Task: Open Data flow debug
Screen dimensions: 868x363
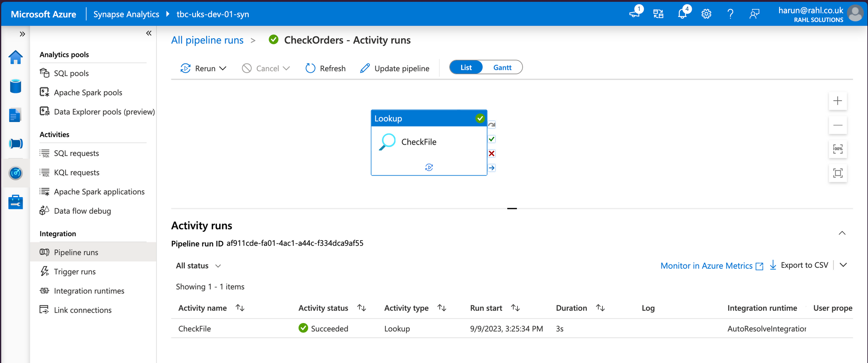Action: pos(82,211)
